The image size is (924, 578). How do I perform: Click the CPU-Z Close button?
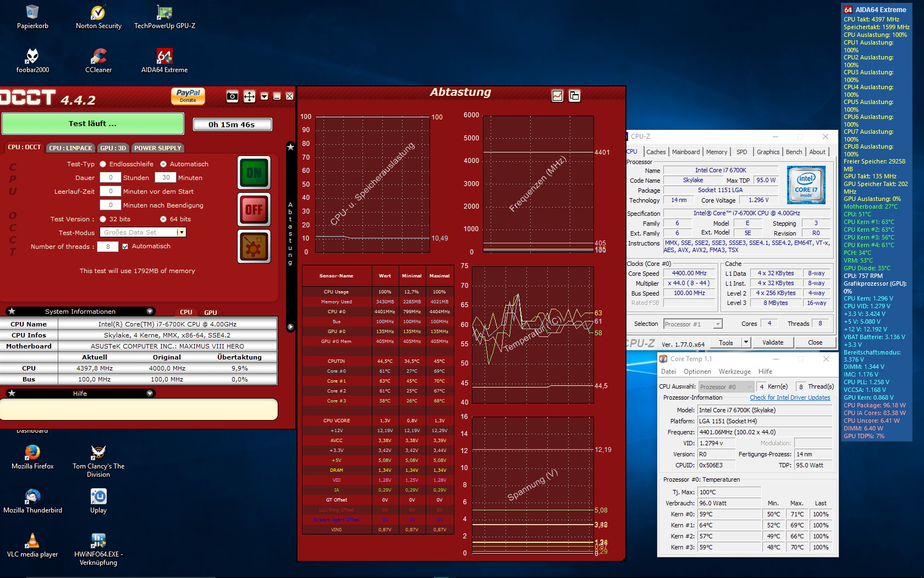[815, 342]
